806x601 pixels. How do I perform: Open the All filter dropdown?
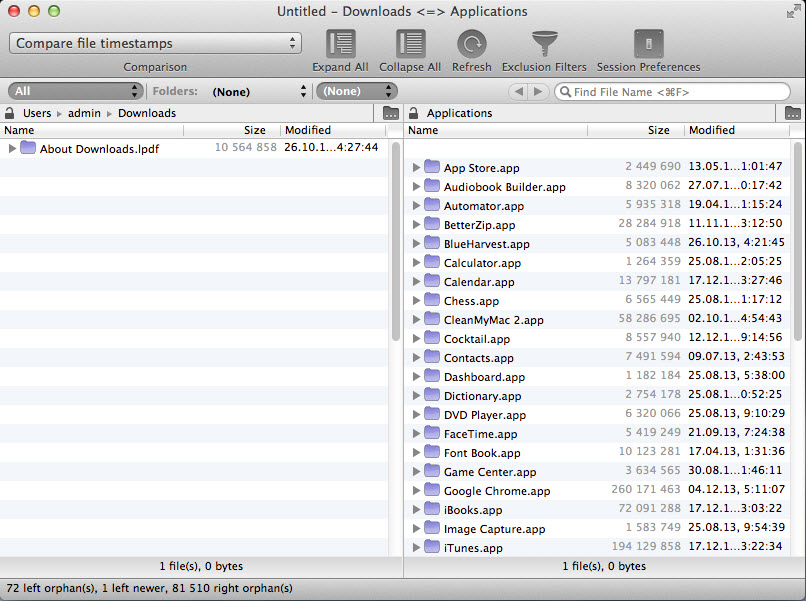pyautogui.click(x=75, y=91)
